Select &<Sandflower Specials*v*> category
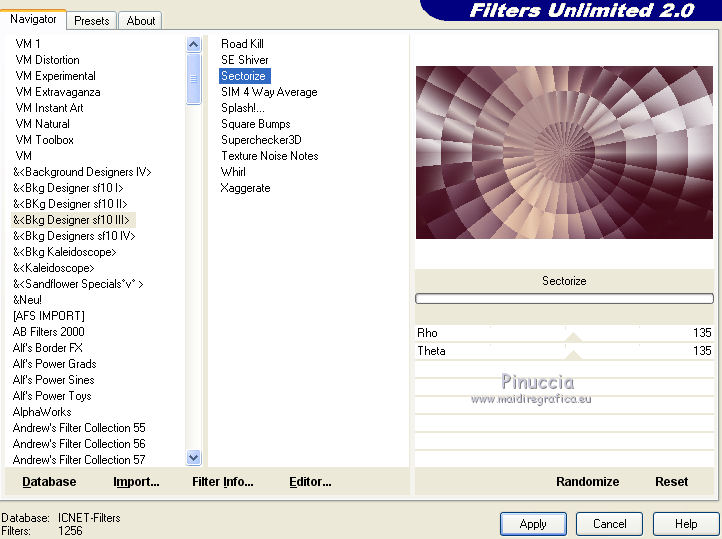The image size is (722, 539). pos(78,284)
